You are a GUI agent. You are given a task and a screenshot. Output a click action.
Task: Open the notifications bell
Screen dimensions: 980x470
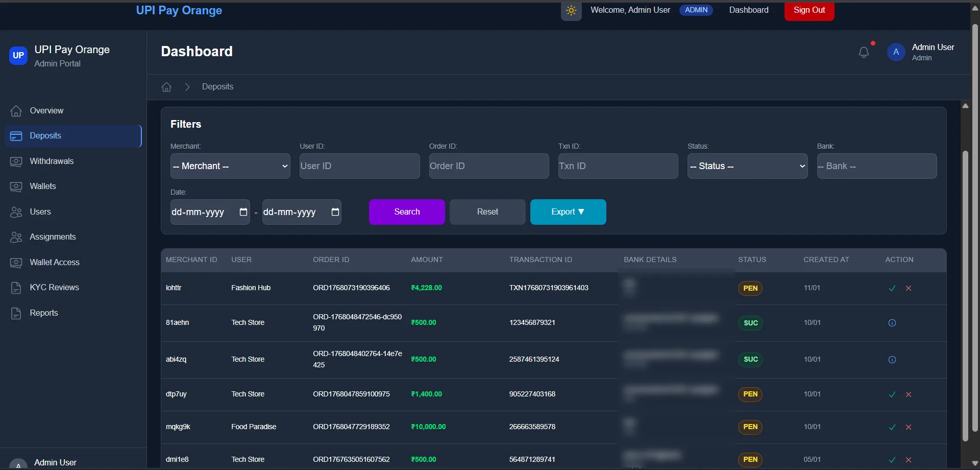pyautogui.click(x=864, y=52)
